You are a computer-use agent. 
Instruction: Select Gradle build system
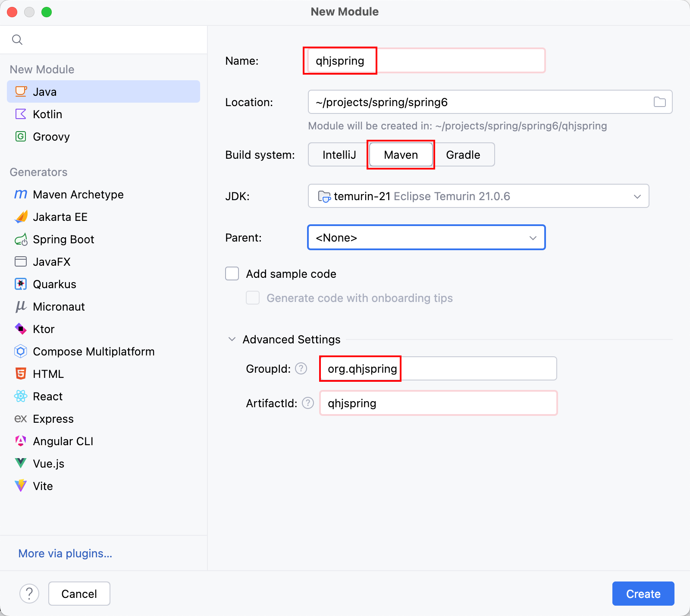pyautogui.click(x=463, y=154)
